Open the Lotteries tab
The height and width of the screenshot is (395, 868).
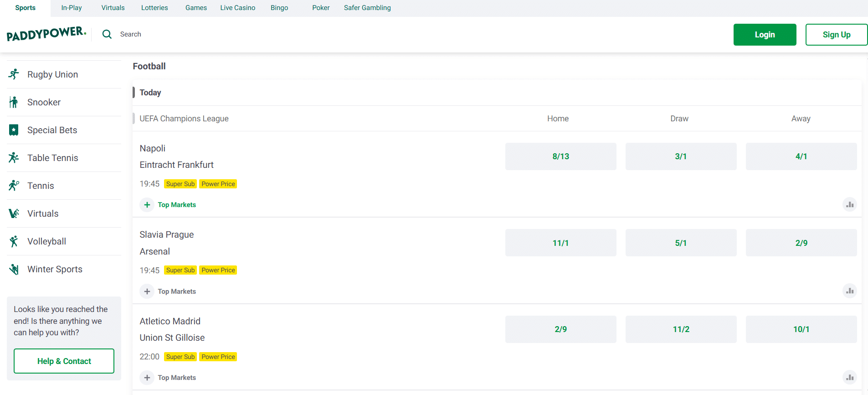(154, 8)
